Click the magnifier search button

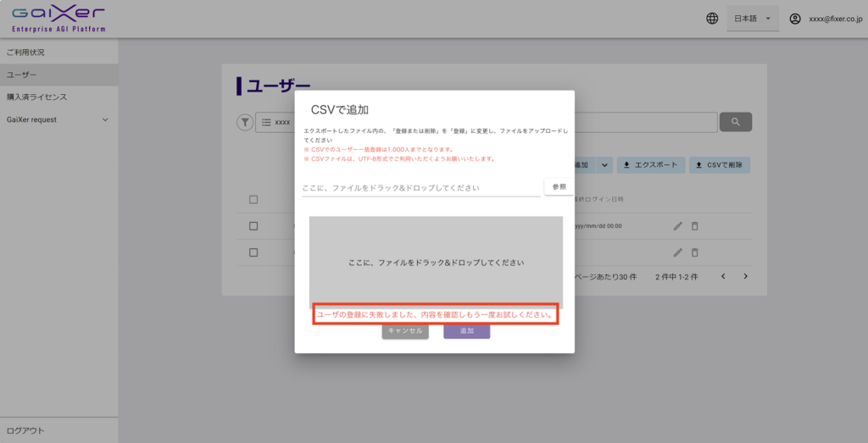[x=735, y=122]
